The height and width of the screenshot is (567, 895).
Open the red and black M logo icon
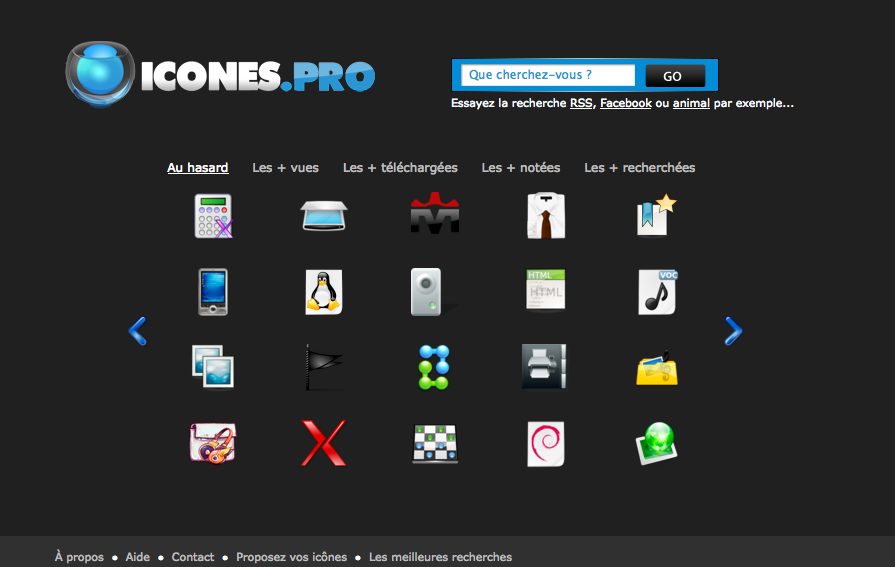435,213
